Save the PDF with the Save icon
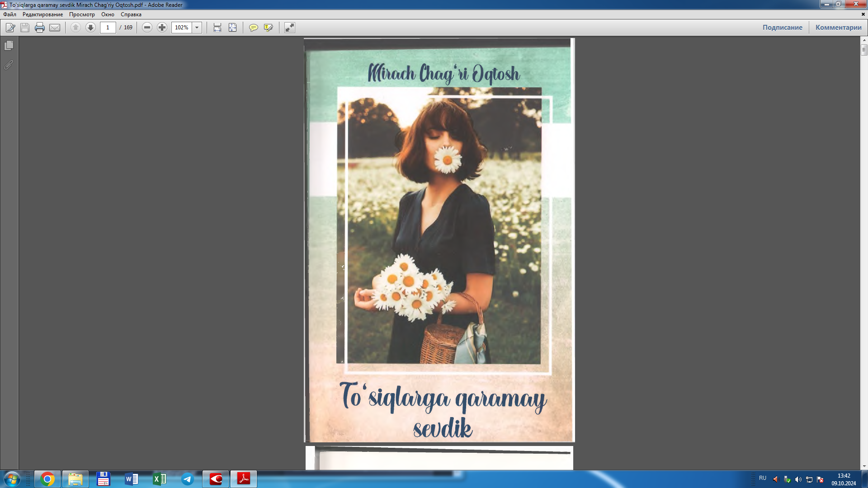Viewport: 868px width, 488px height. point(24,28)
